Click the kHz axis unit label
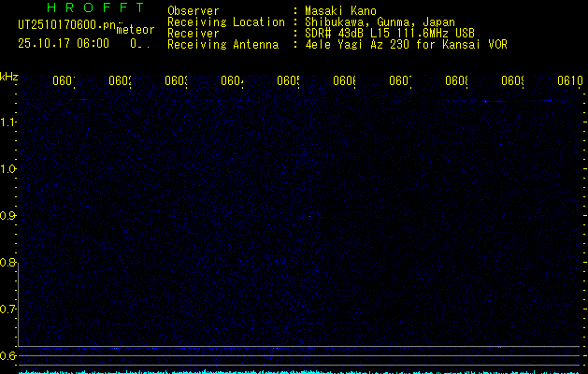The height and width of the screenshot is (374, 588). tap(9, 77)
